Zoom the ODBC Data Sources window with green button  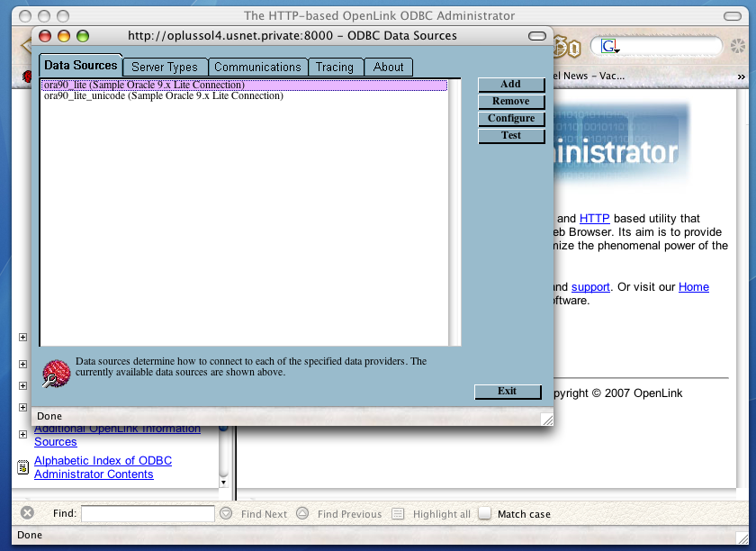[83, 36]
